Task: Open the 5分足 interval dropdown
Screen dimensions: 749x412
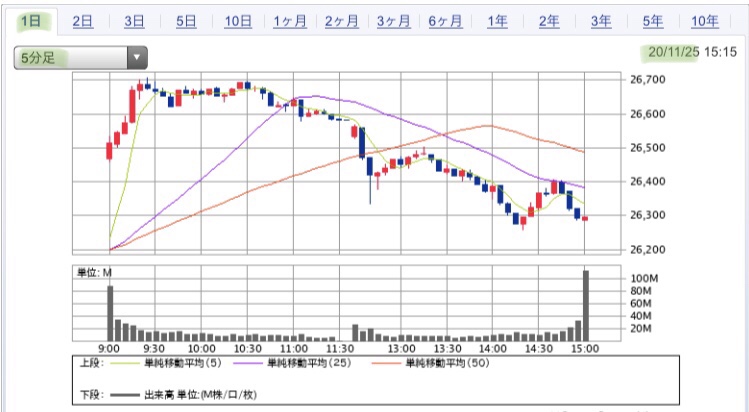Action: (x=80, y=58)
